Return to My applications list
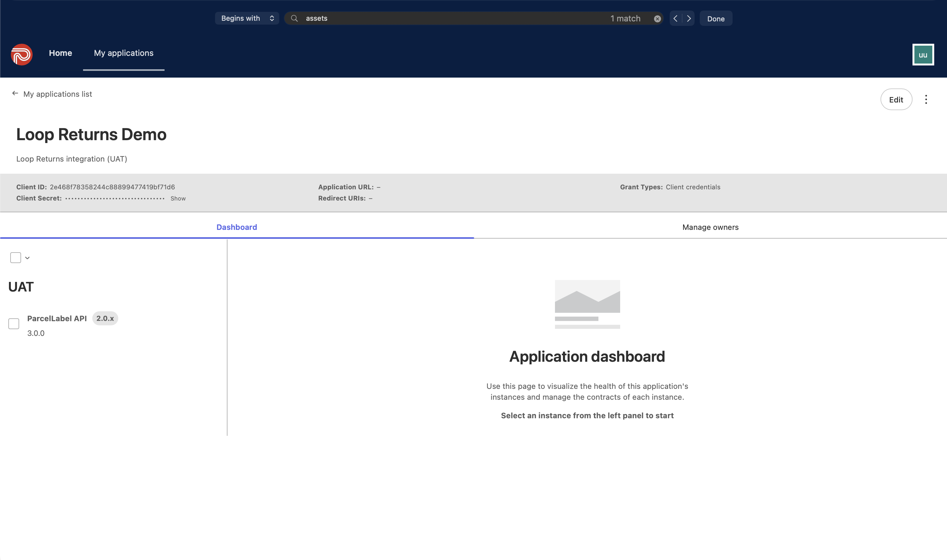The height and width of the screenshot is (560, 947). [x=58, y=94]
